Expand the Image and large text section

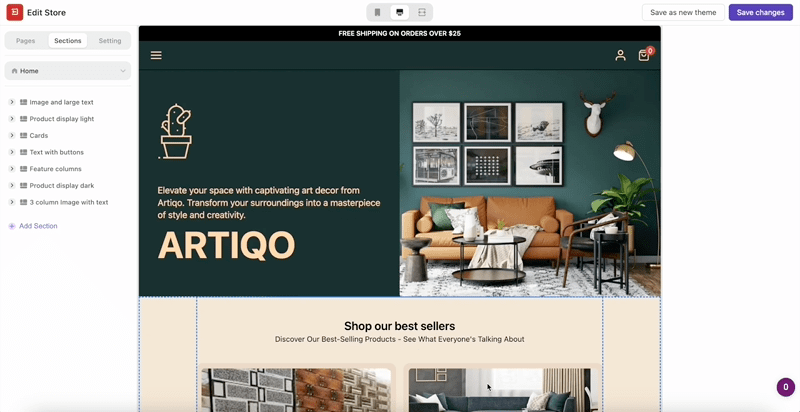point(12,102)
